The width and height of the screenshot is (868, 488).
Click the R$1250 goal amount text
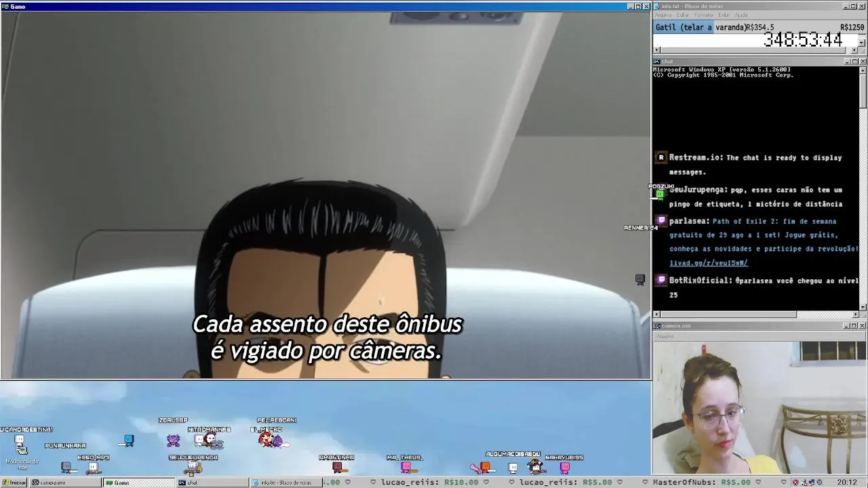click(x=852, y=28)
